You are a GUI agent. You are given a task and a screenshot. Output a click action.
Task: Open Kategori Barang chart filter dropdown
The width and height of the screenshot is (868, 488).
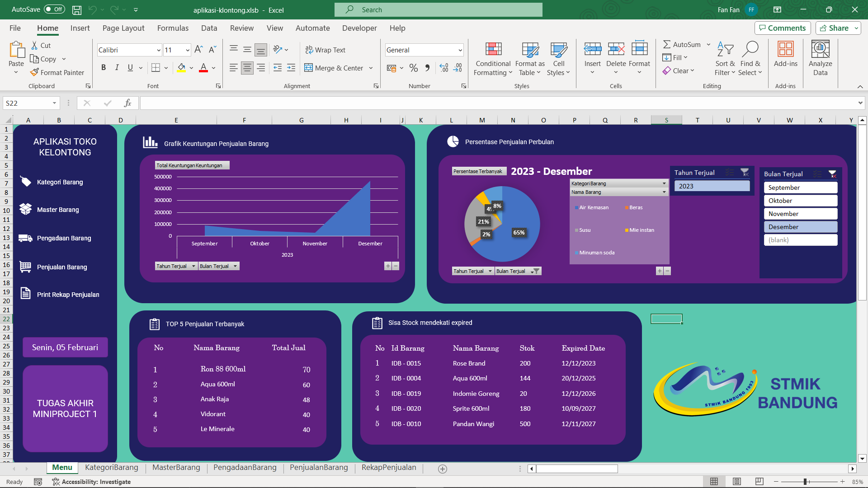pos(664,183)
